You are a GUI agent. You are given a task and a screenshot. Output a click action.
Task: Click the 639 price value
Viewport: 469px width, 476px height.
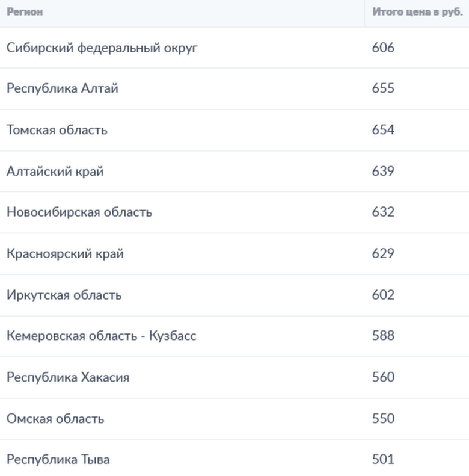(x=383, y=172)
